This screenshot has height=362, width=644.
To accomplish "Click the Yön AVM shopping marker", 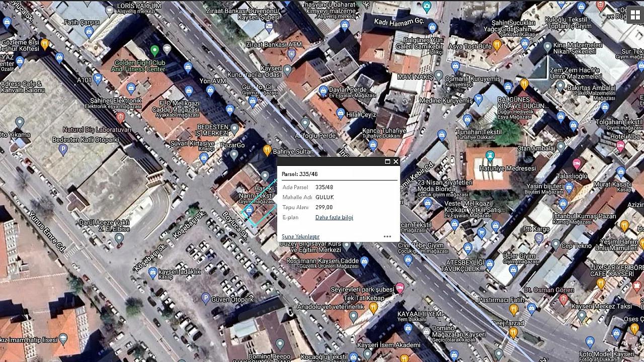I will click(x=210, y=90).
